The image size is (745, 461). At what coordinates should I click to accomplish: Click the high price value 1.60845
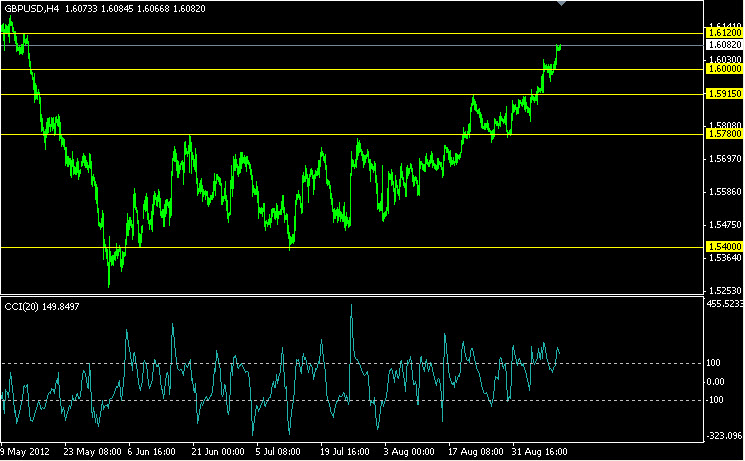(117, 9)
